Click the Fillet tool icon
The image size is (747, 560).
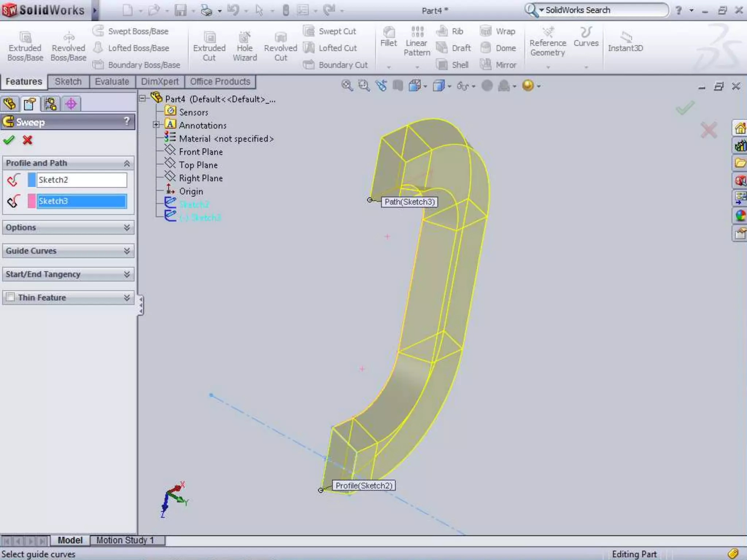388,33
